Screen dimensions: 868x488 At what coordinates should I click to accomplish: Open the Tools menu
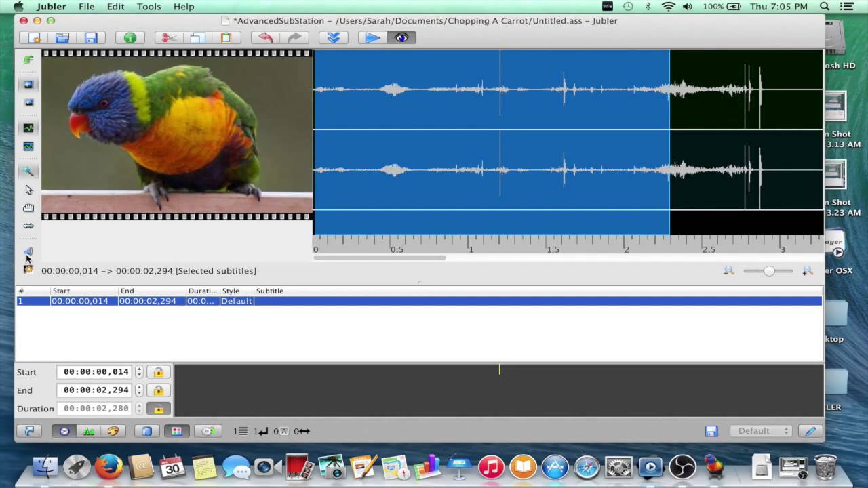point(149,7)
